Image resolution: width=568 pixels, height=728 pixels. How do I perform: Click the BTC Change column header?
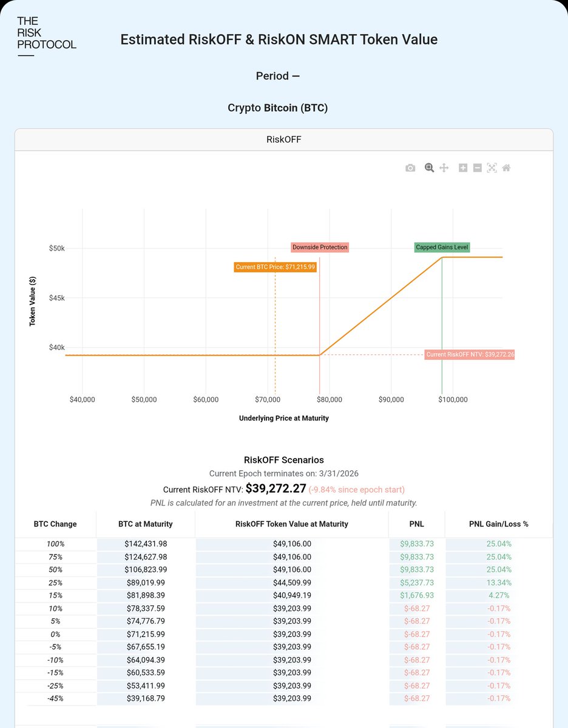[x=55, y=524]
